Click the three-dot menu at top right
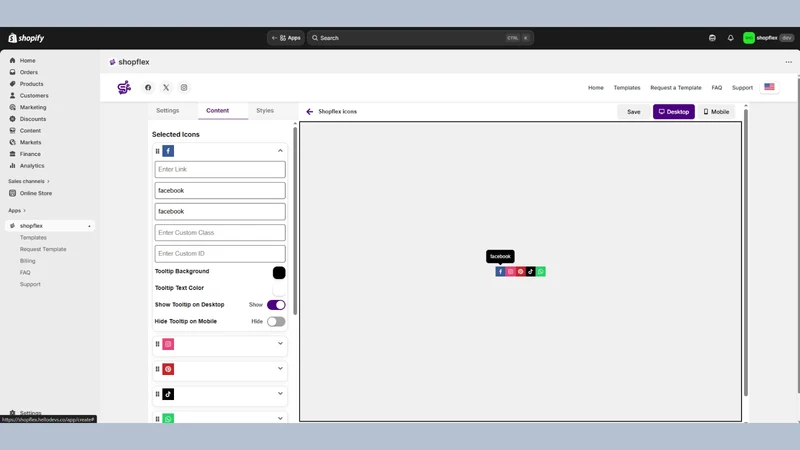800x450 pixels. tap(789, 62)
